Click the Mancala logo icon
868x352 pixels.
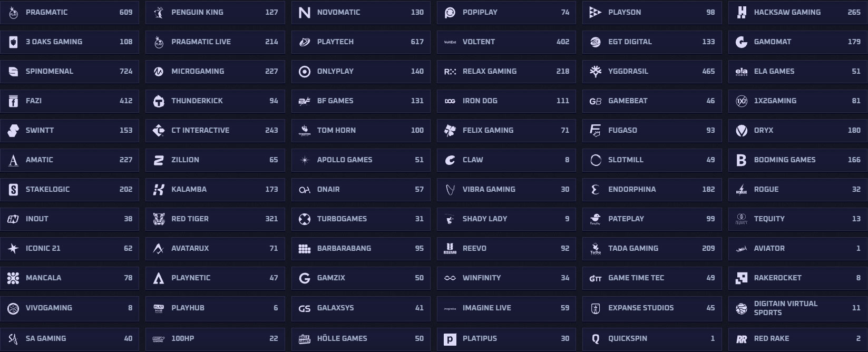14,278
